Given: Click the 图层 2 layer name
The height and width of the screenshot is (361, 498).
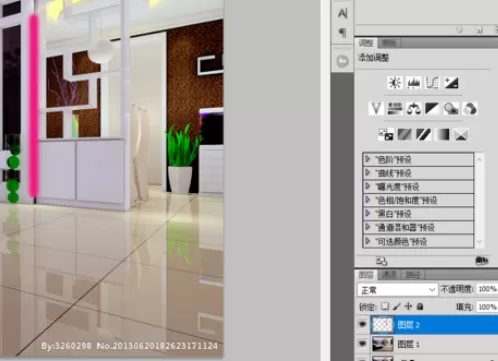Looking at the screenshot, I should pos(409,325).
